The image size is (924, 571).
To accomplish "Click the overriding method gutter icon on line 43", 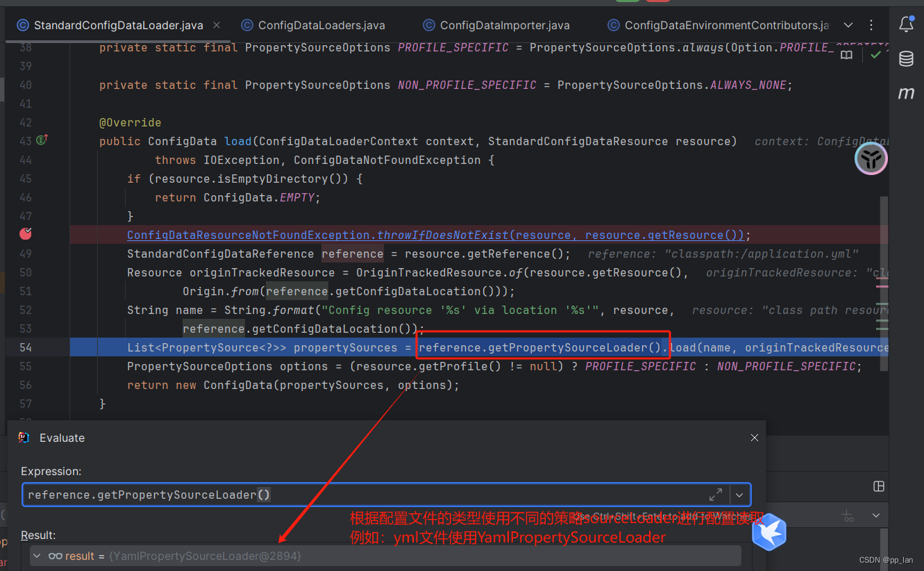I will [42, 140].
